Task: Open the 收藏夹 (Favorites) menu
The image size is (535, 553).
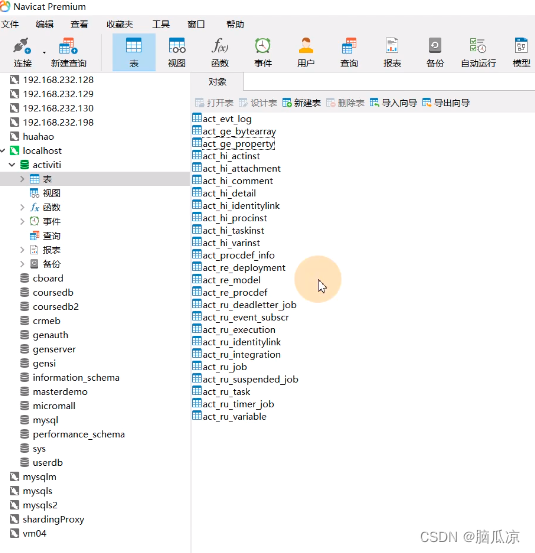Action: [120, 24]
